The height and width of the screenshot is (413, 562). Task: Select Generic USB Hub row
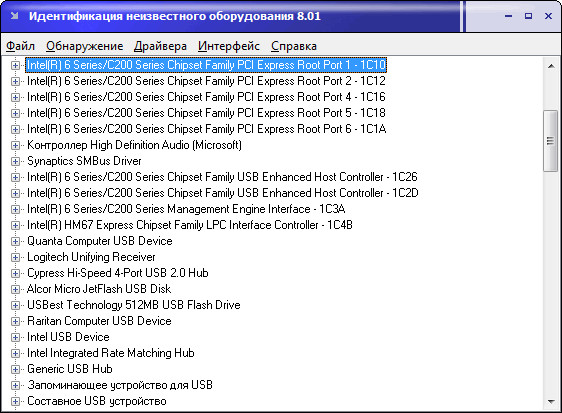coord(70,369)
